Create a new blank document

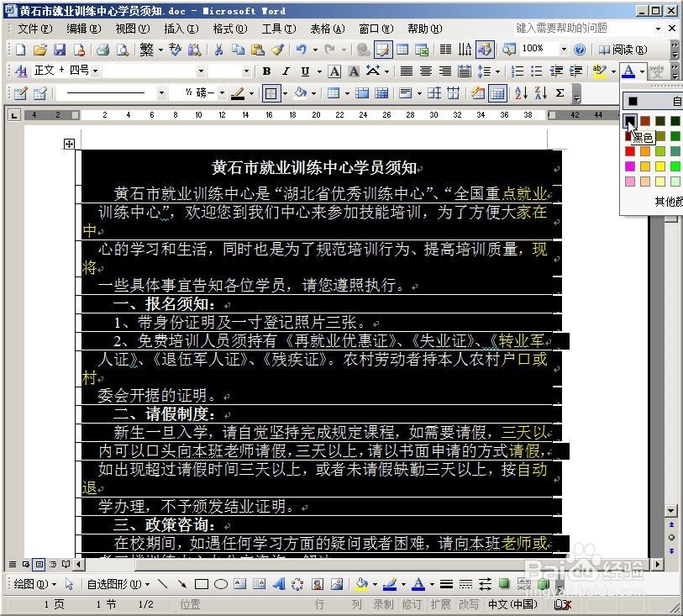pyautogui.click(x=20, y=50)
